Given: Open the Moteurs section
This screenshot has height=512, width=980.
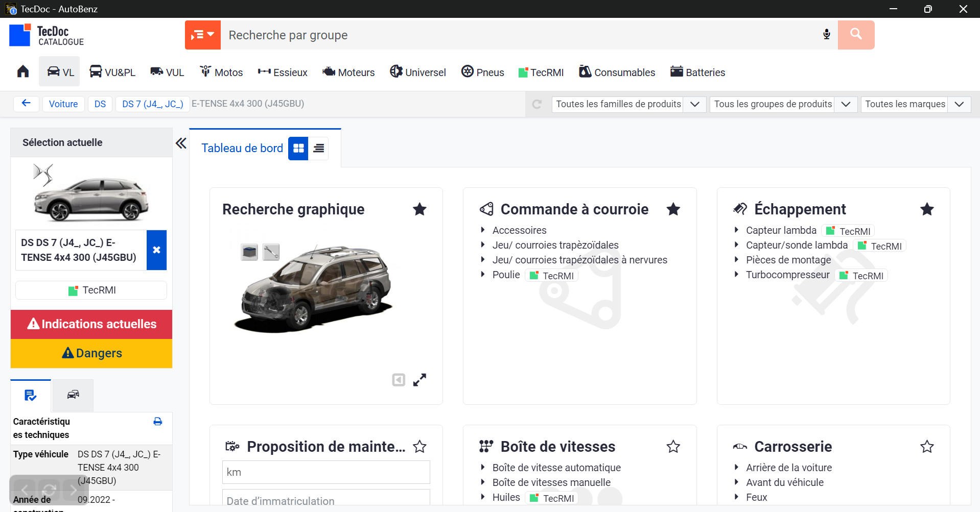Looking at the screenshot, I should click(x=348, y=72).
